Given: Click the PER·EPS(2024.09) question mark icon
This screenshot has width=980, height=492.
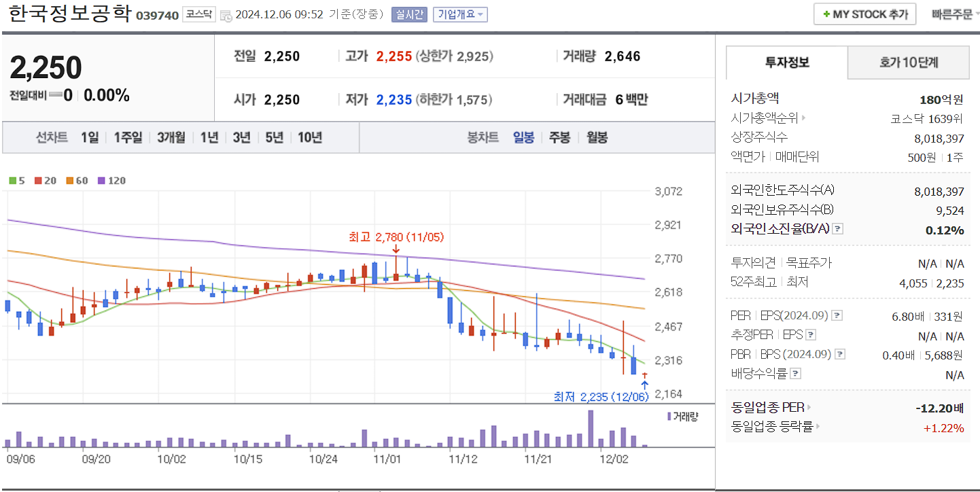Looking at the screenshot, I should tap(838, 315).
